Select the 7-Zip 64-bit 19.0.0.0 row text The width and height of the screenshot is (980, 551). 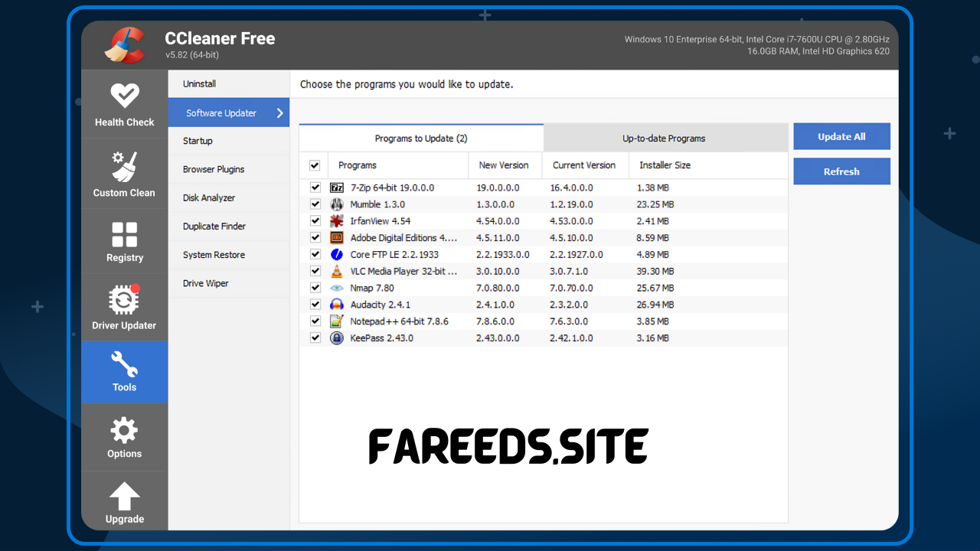[x=392, y=187]
